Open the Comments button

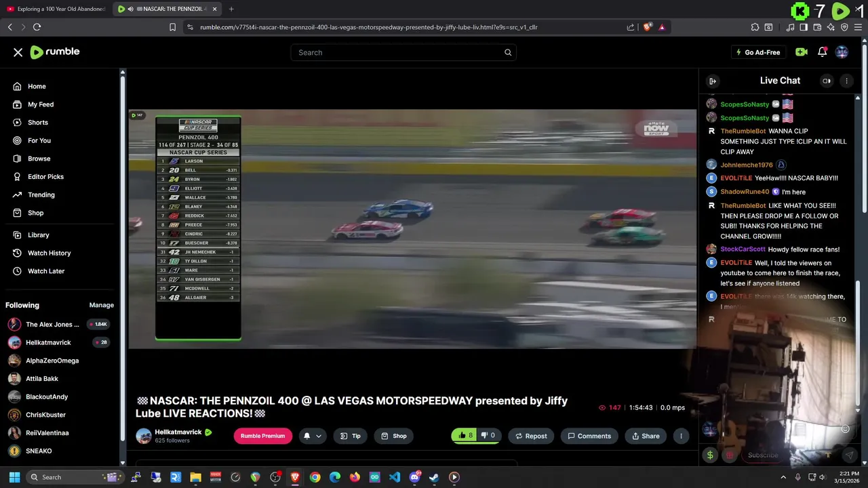589,436
